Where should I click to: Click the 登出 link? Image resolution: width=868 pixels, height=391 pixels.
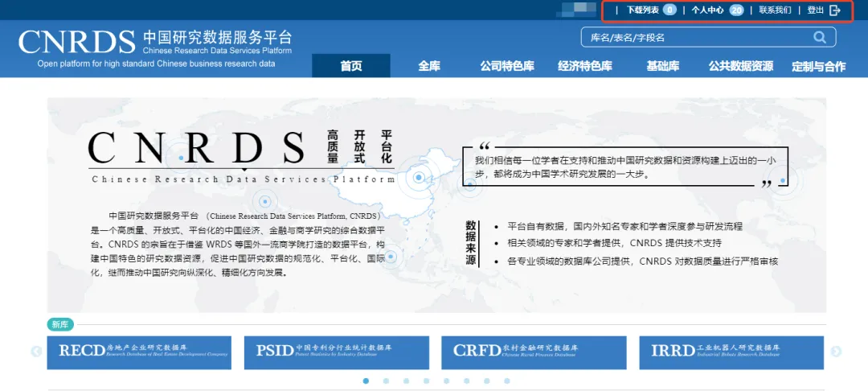(816, 10)
